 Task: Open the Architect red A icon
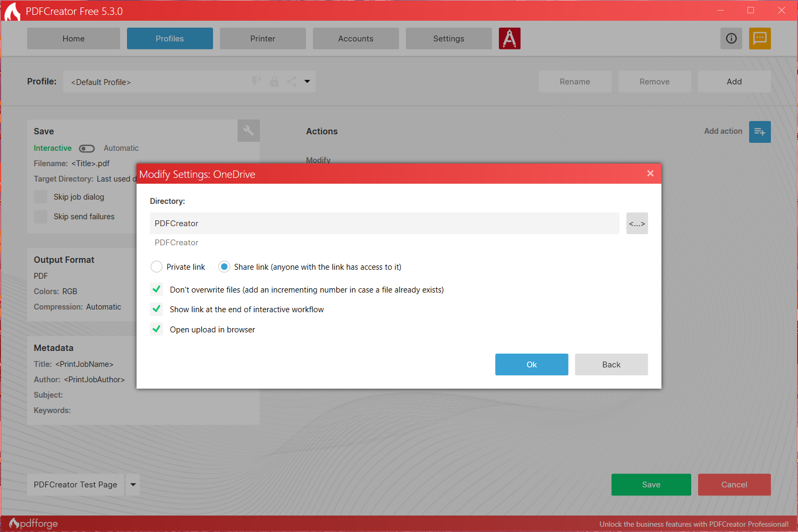510,38
